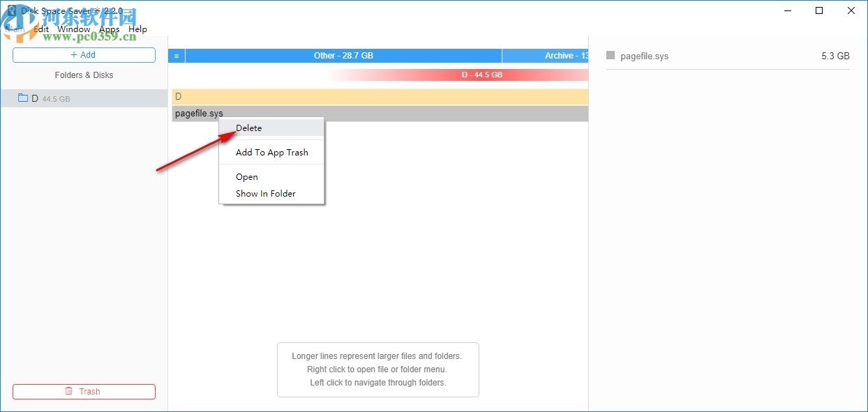The image size is (868, 412).
Task: Open the Window menu
Action: [x=73, y=29]
